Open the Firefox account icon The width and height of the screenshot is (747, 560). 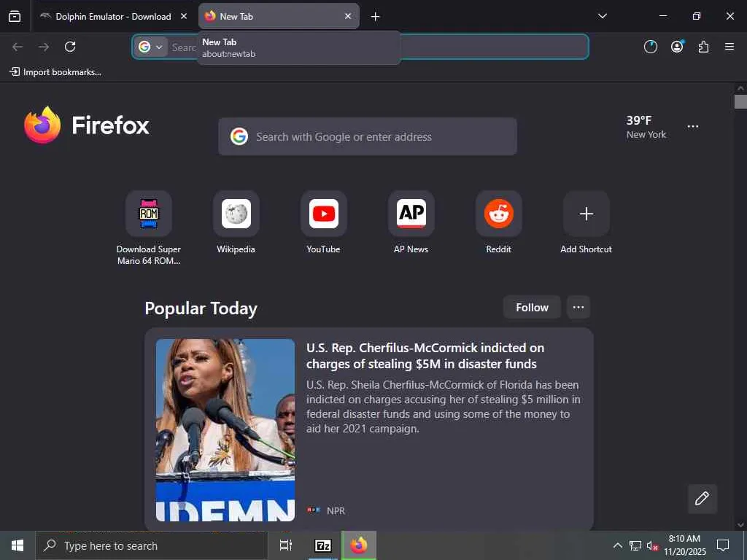(677, 47)
